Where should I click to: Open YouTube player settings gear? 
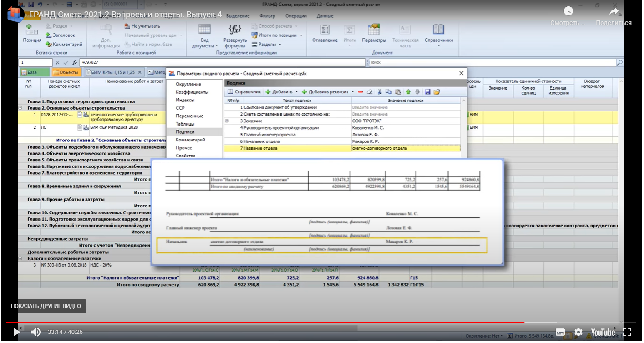(578, 332)
